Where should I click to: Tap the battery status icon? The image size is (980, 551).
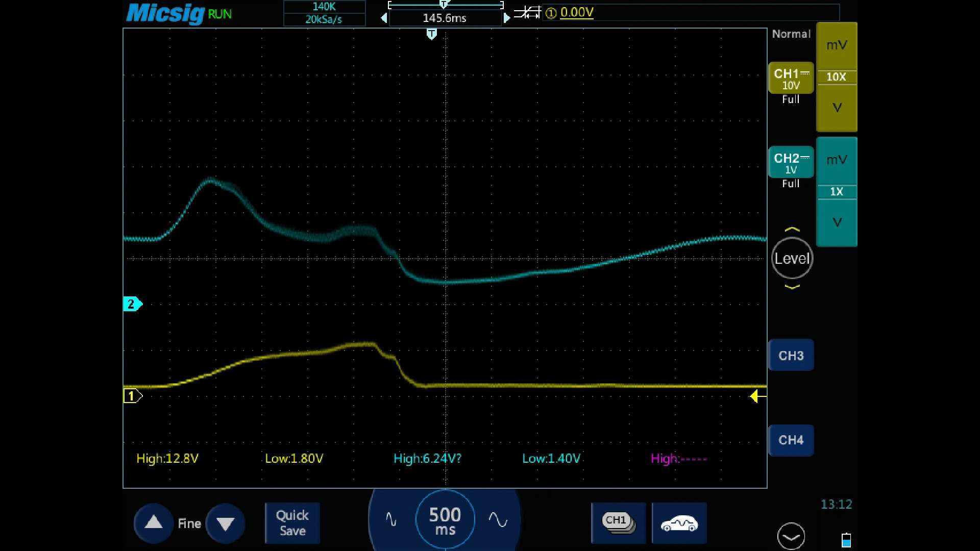pos(846,540)
